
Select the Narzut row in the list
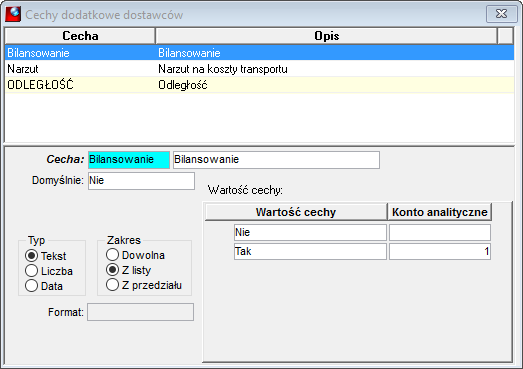pos(259,69)
